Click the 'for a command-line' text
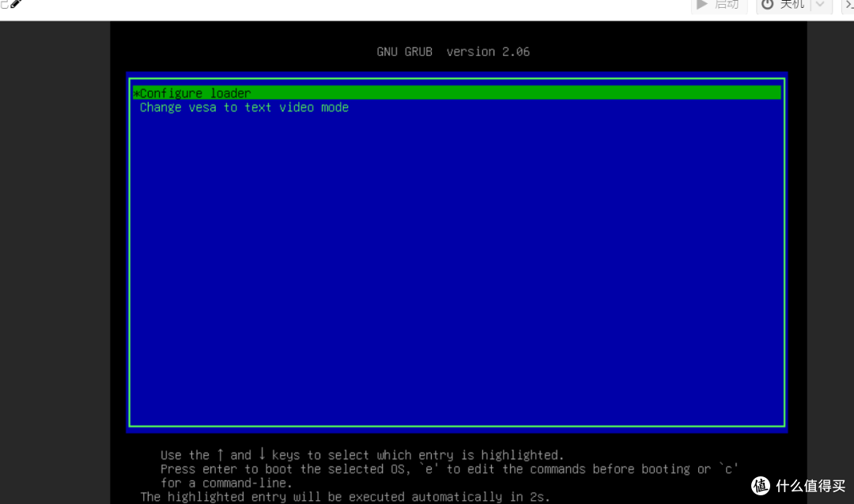The height and width of the screenshot is (504, 854). [x=226, y=483]
